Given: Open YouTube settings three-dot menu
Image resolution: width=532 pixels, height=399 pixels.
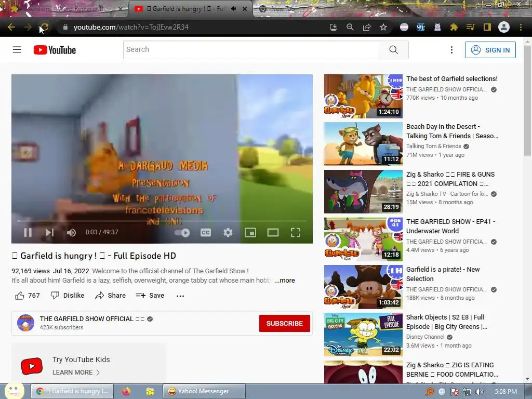Looking at the screenshot, I should pos(451,50).
